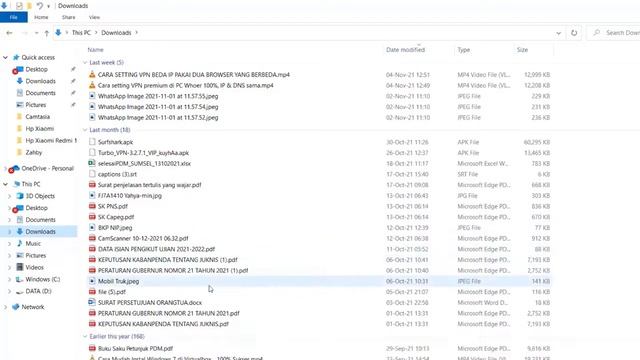640x360 pixels.
Task: Collapse Quick access in navigation pane
Action: pyautogui.click(x=5, y=58)
